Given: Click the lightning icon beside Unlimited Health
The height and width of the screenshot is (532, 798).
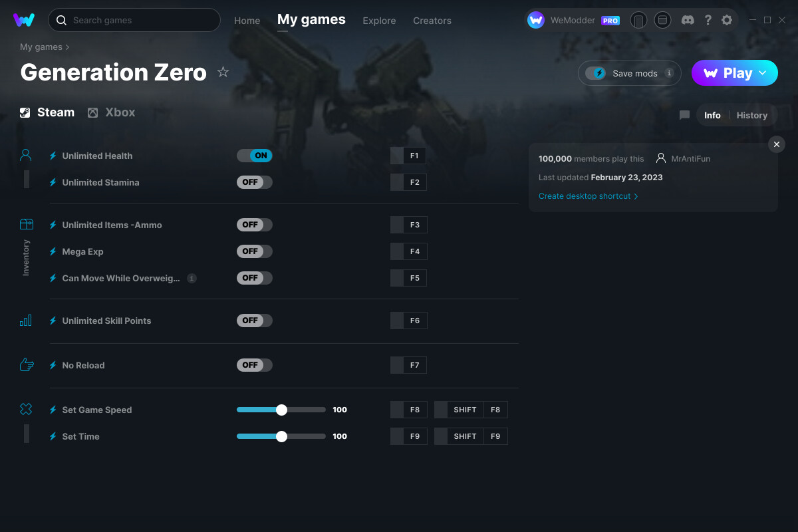Looking at the screenshot, I should click(53, 156).
